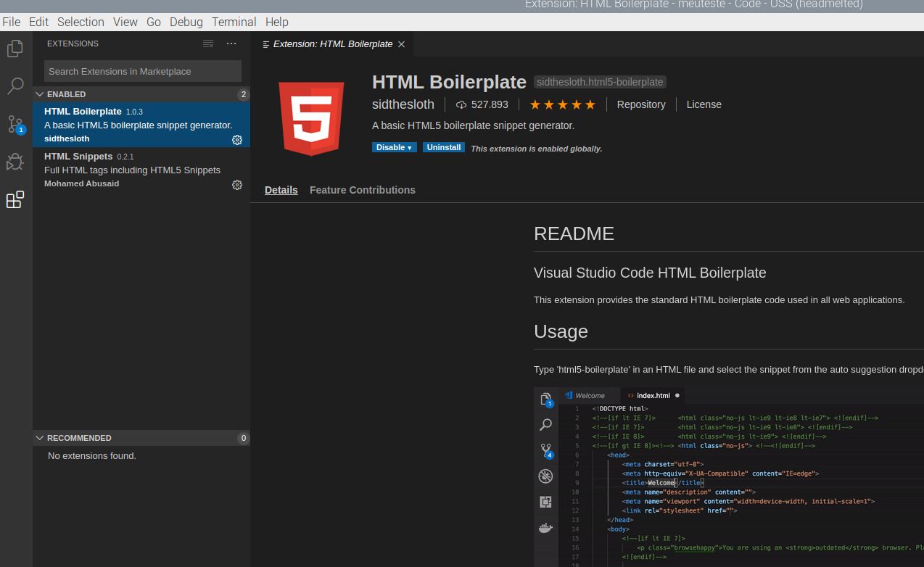The height and width of the screenshot is (567, 924).
Task: Click the README usage screenshot
Action: [x=729, y=477]
